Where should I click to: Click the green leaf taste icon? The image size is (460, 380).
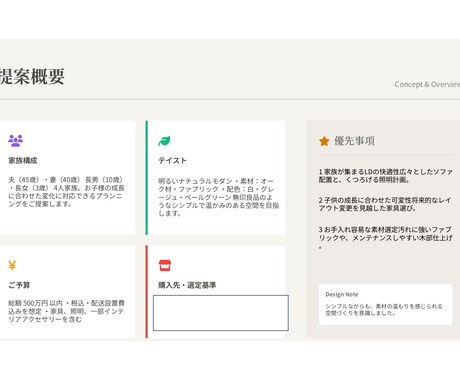tap(164, 141)
